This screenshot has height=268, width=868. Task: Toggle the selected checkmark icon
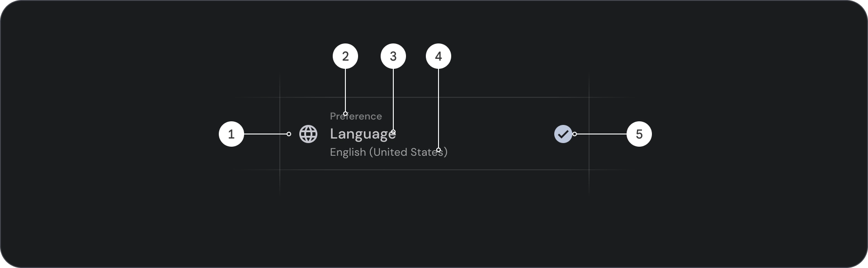(x=563, y=134)
